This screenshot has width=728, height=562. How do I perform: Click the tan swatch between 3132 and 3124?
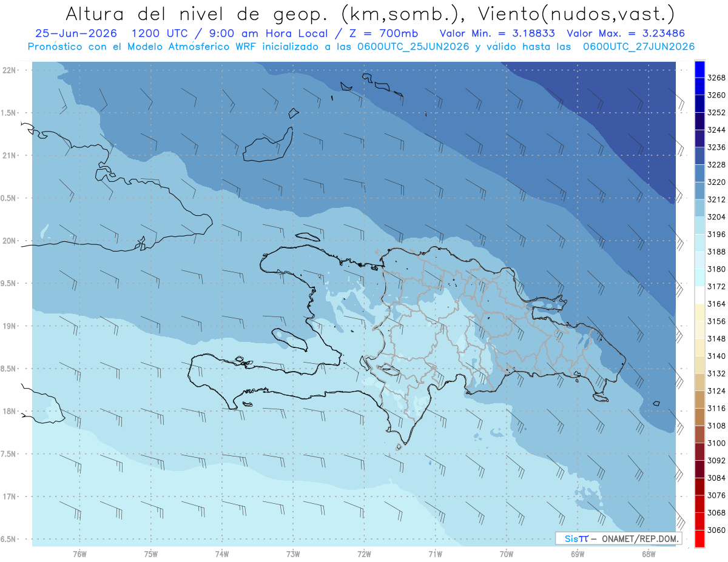(x=699, y=382)
